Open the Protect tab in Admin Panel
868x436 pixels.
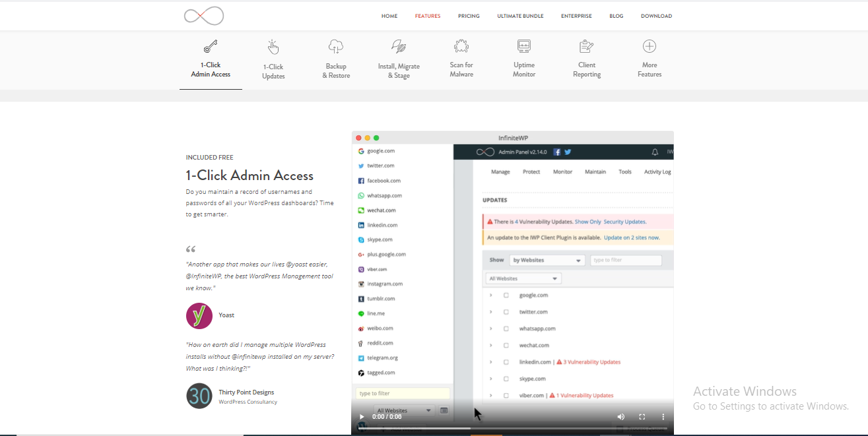click(531, 172)
